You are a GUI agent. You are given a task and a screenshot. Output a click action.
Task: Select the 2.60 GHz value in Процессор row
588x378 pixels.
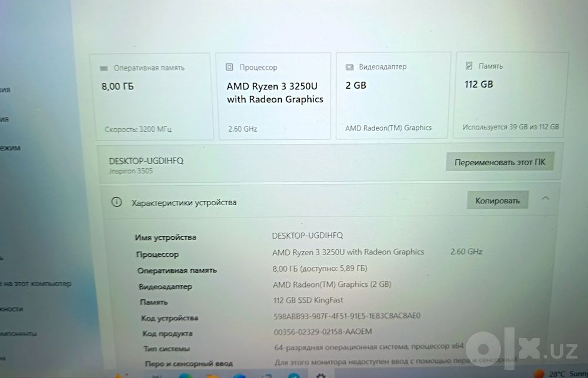click(466, 251)
